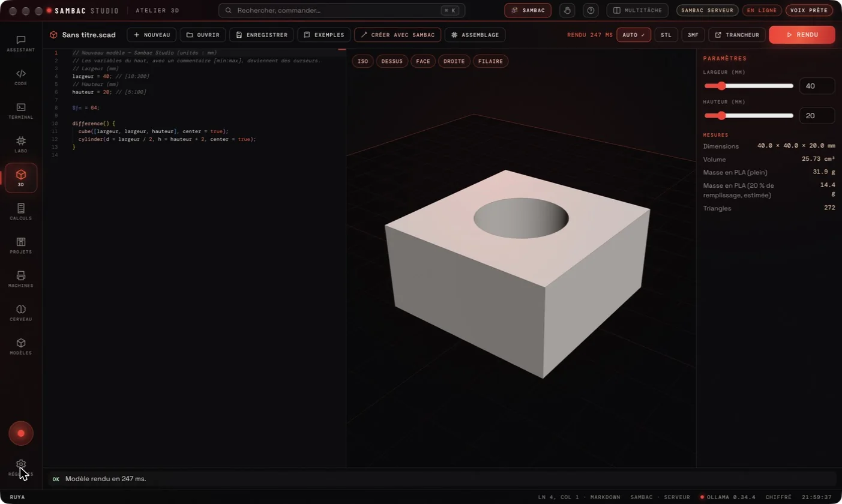
Task: Create a new model with Nouveau
Action: point(152,35)
